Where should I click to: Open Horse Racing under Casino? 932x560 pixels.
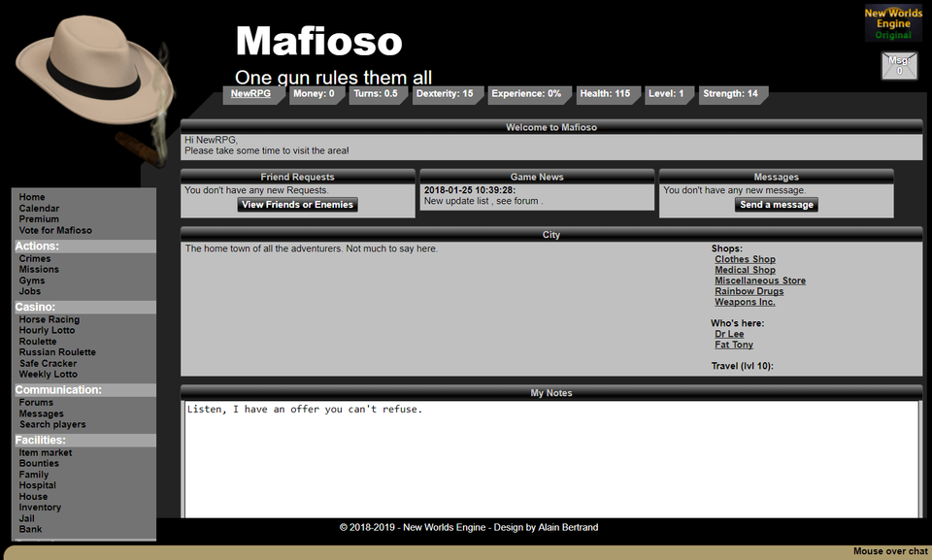pyautogui.click(x=49, y=318)
